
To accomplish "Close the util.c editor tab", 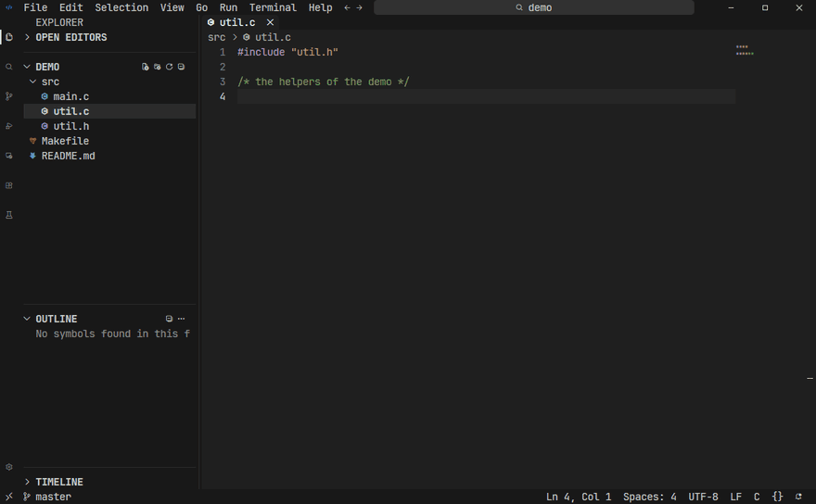I will click(x=270, y=22).
